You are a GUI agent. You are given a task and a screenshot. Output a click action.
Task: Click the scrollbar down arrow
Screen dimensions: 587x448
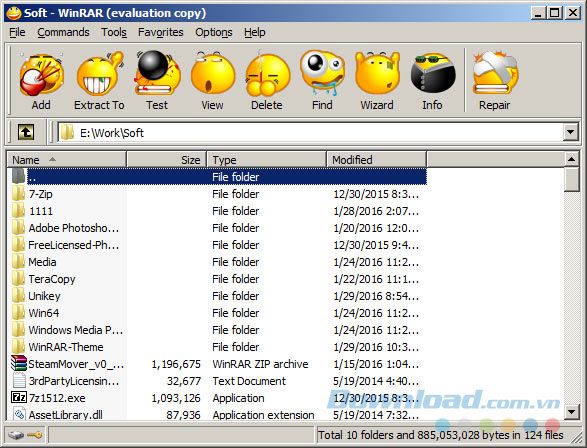(x=571, y=412)
